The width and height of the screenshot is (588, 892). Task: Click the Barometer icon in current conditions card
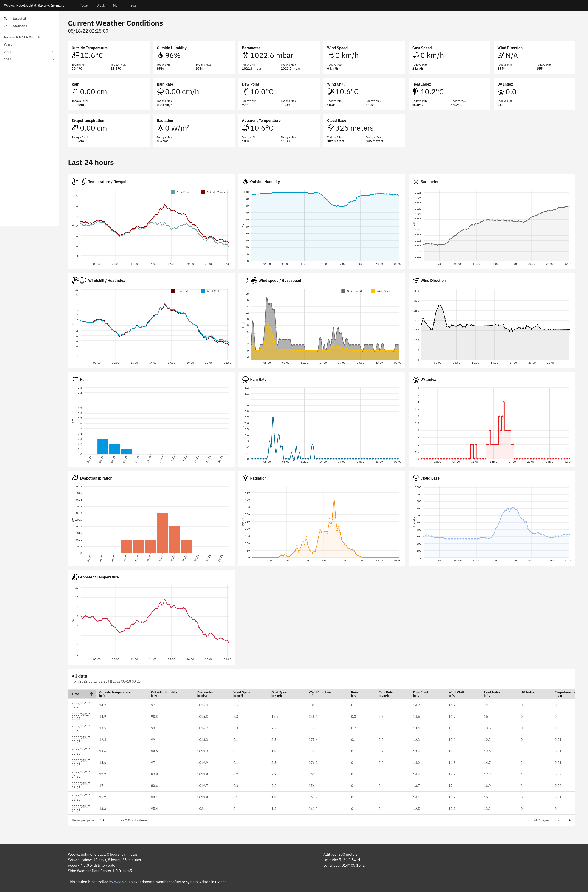pyautogui.click(x=245, y=56)
